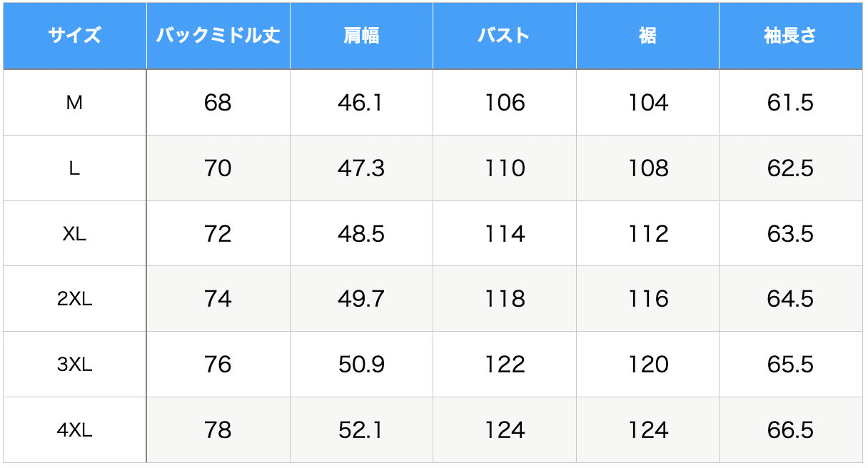Image resolution: width=868 pixels, height=468 pixels.
Task: Select the バスト header cell
Action: tap(505, 36)
